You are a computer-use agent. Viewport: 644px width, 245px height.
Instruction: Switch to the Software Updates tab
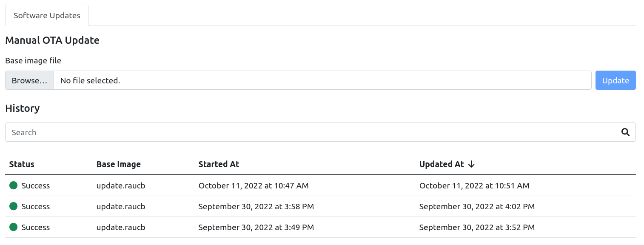tap(47, 15)
